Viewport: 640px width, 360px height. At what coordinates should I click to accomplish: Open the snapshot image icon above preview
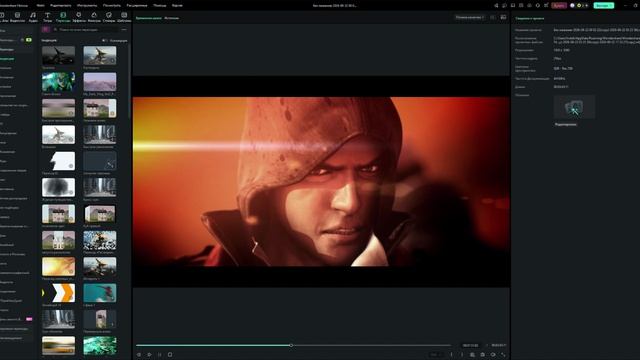[503, 18]
